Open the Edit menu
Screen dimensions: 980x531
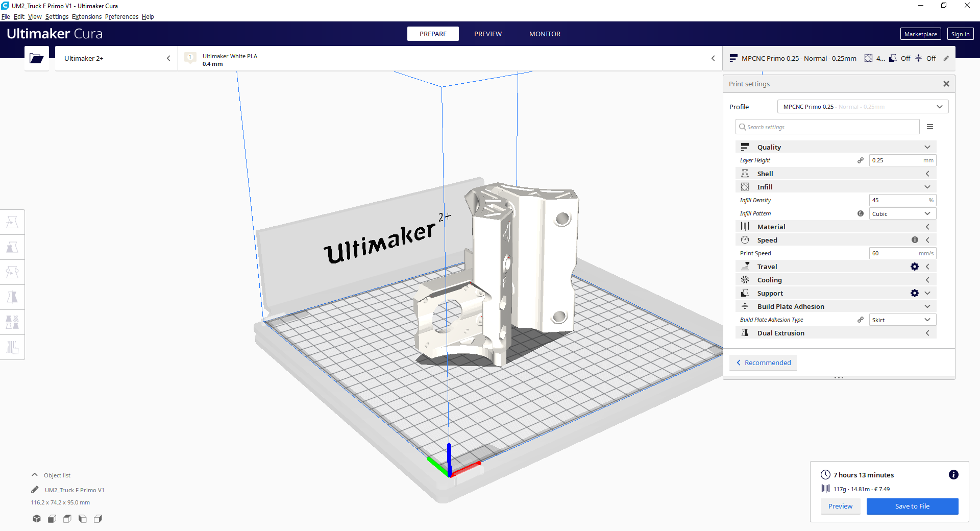[19, 16]
